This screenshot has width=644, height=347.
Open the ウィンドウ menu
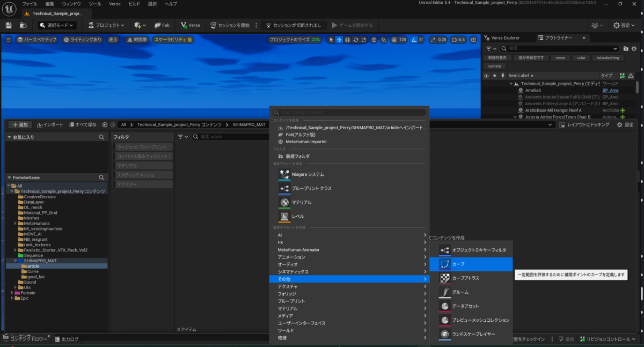71,4
